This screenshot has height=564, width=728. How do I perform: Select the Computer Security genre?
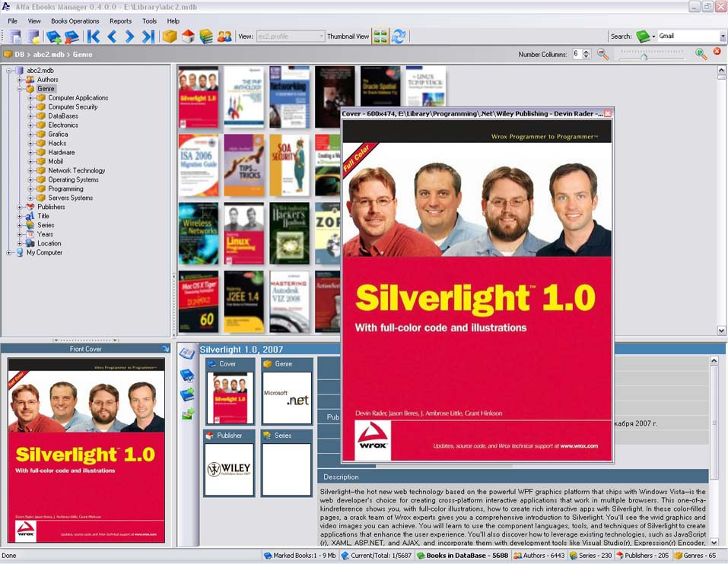point(73,106)
